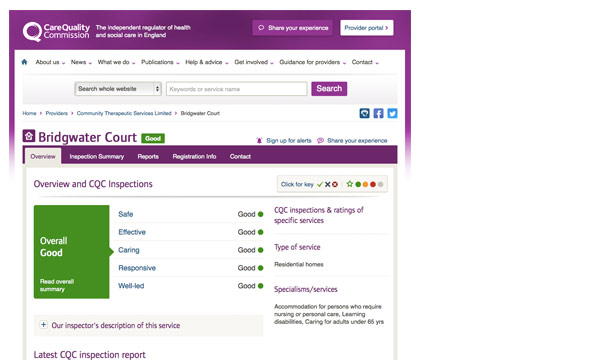Switch to the Inspection Summary tab
Image resolution: width=600 pixels, height=360 pixels.
97,156
